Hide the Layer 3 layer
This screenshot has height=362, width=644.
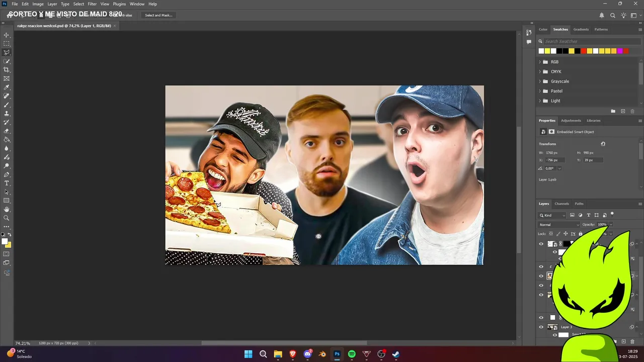[541, 327]
